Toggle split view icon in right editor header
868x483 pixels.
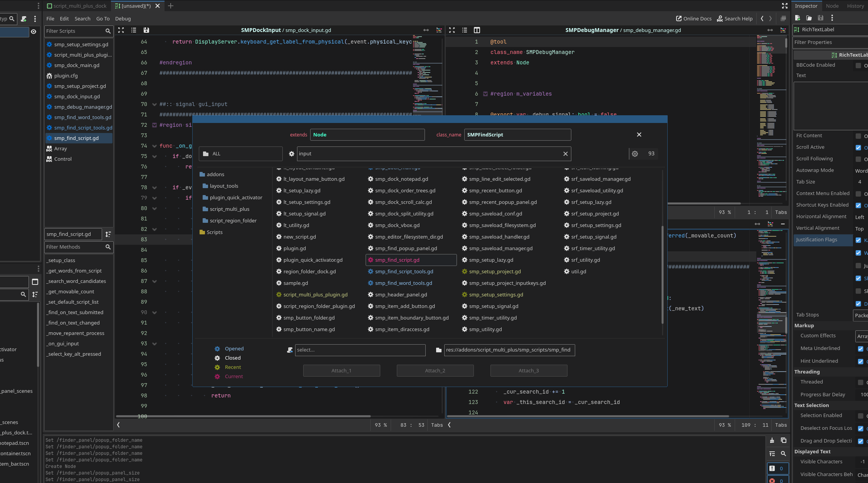pos(477,30)
